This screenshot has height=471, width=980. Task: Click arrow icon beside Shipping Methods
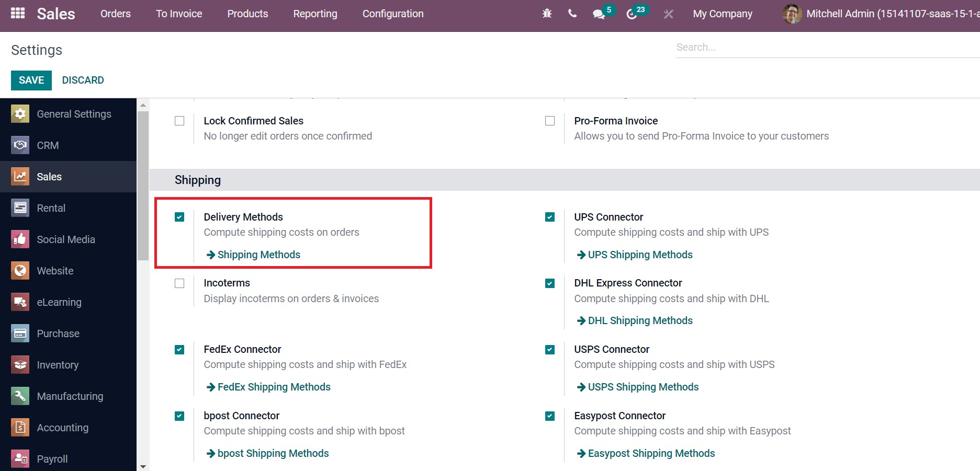[211, 255]
